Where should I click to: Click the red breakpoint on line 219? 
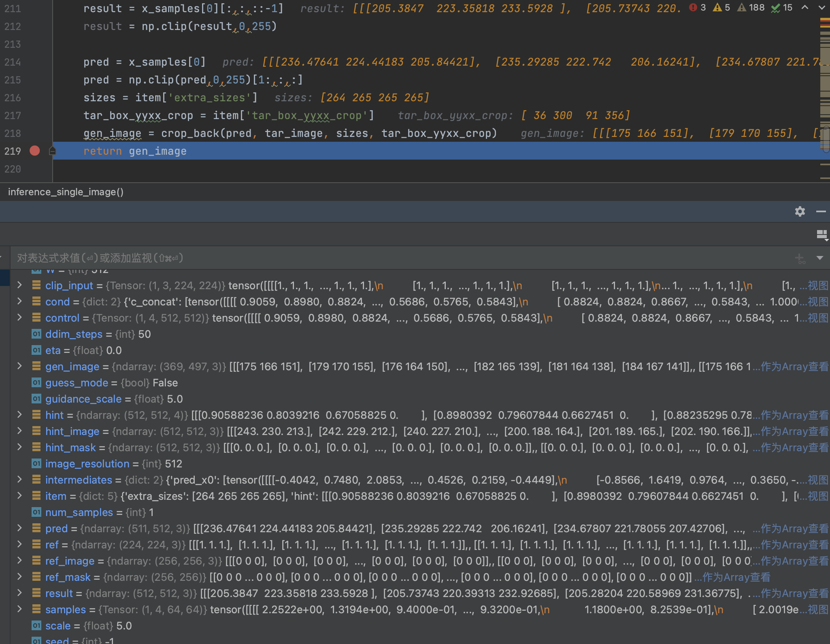34,151
